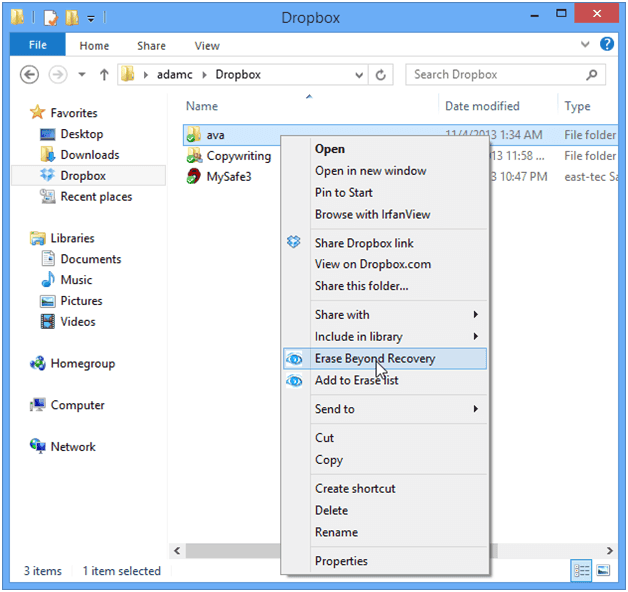Click the Recent places icon
Image resolution: width=628 pixels, height=592 pixels.
tap(47, 196)
